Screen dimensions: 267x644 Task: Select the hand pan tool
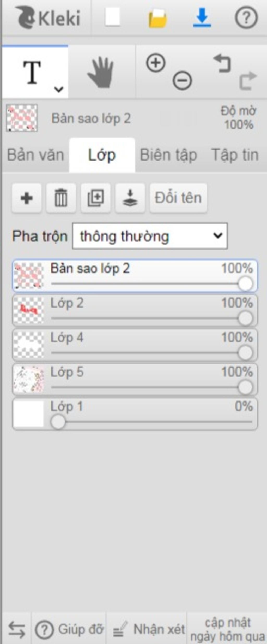[101, 73]
